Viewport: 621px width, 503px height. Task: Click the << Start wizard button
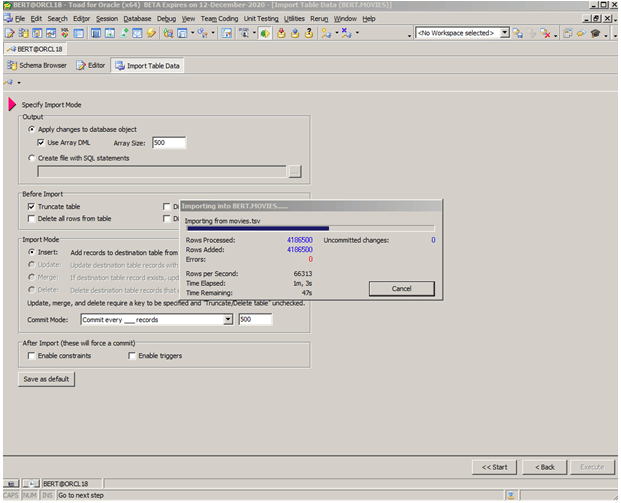point(494,467)
